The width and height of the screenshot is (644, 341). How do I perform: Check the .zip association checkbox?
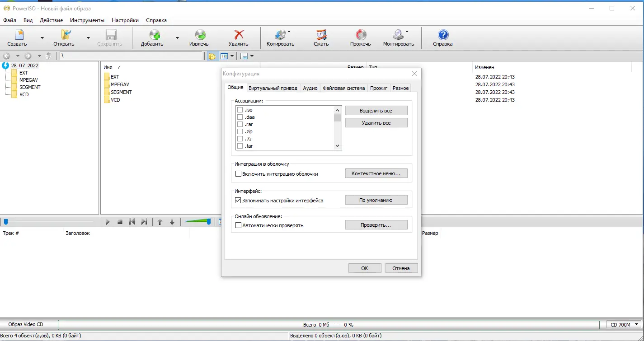click(240, 131)
